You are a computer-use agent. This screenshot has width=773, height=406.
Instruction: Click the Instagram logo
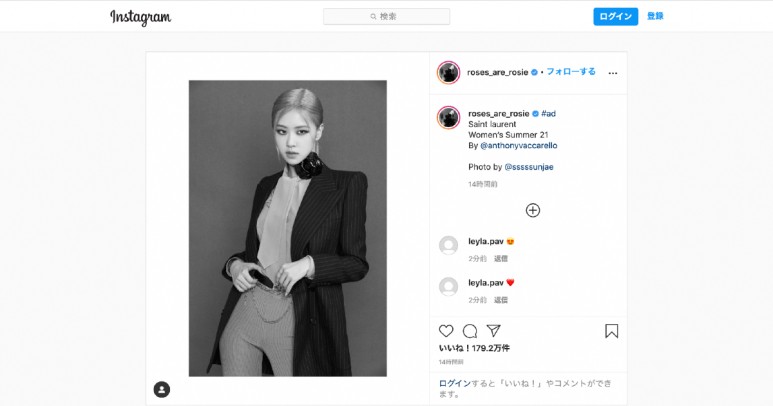[141, 17]
